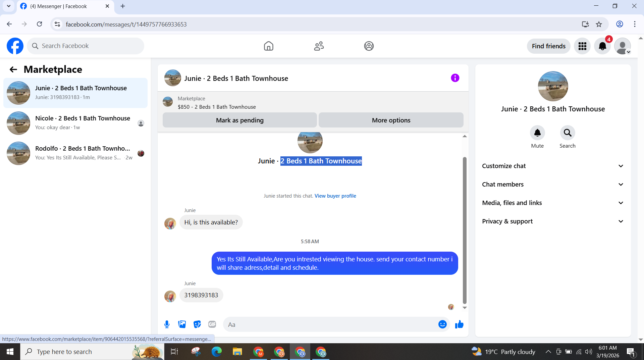Open the Home feed icon
The width and height of the screenshot is (644, 360).
coord(268,46)
